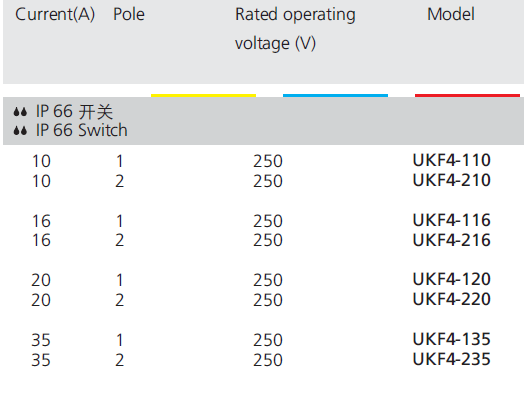Select the yellow color bar
The image size is (524, 401).
click(x=204, y=96)
